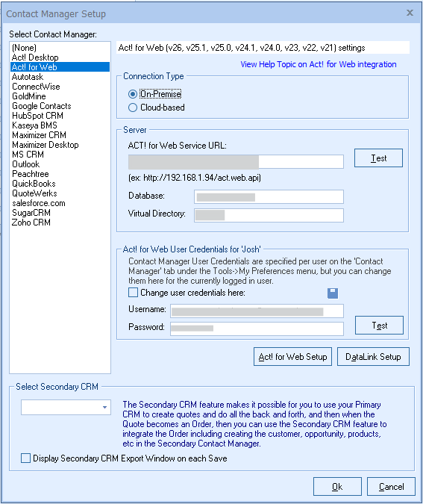Select Act! for Web in the list
The image size is (423, 504).
(60, 67)
